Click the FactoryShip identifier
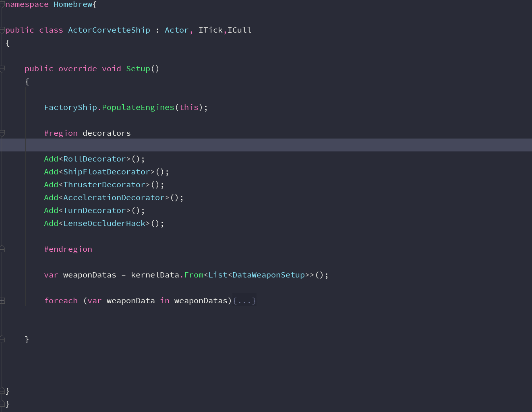This screenshot has width=532, height=412. [x=70, y=107]
